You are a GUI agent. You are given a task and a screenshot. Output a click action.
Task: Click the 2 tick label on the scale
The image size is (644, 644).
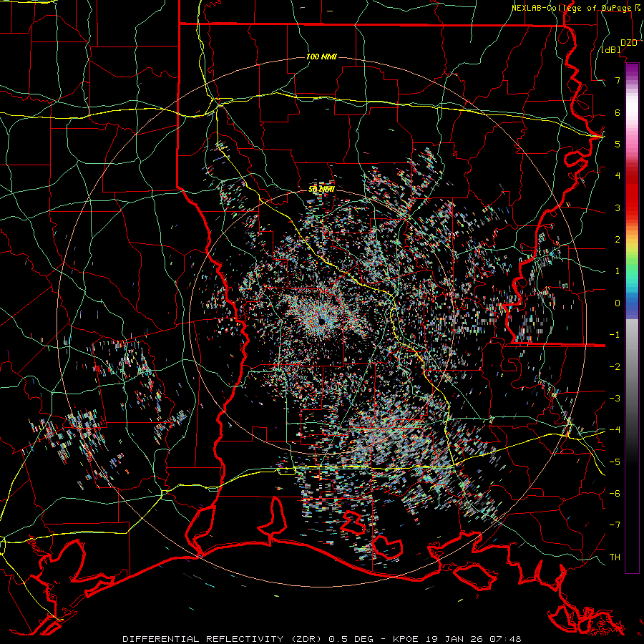pyautogui.click(x=618, y=240)
